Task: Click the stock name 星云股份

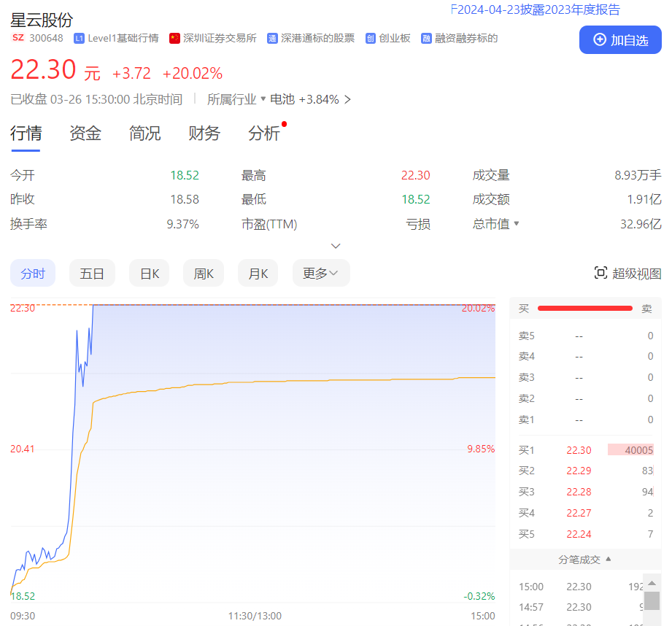Action: (42, 20)
